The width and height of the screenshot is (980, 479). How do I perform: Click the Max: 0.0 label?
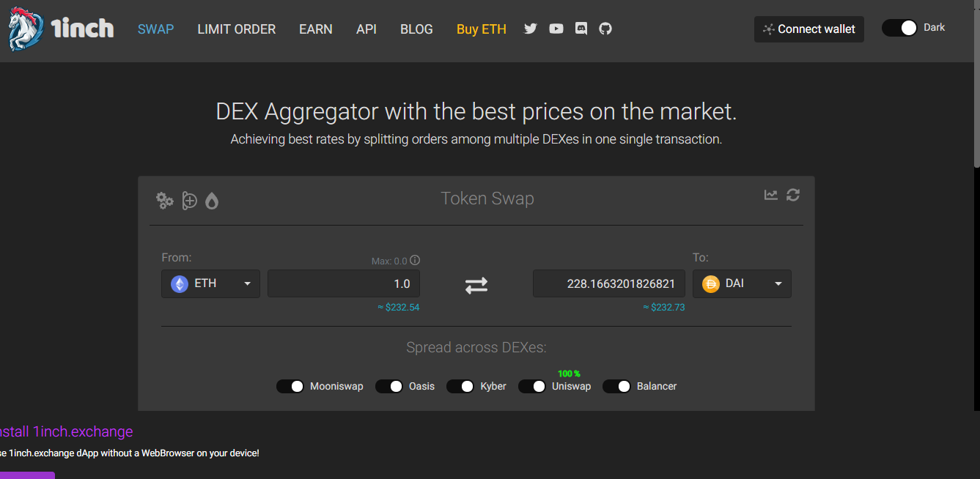389,261
